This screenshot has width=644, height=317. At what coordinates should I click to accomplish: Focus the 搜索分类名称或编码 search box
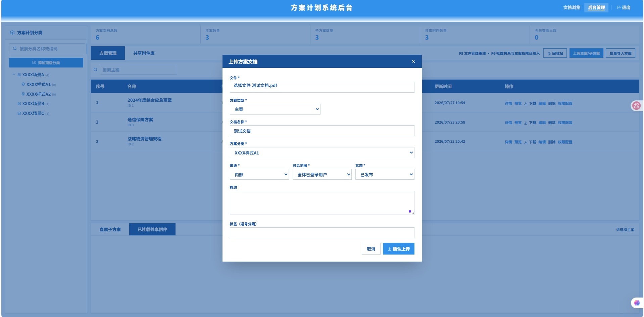point(47,49)
